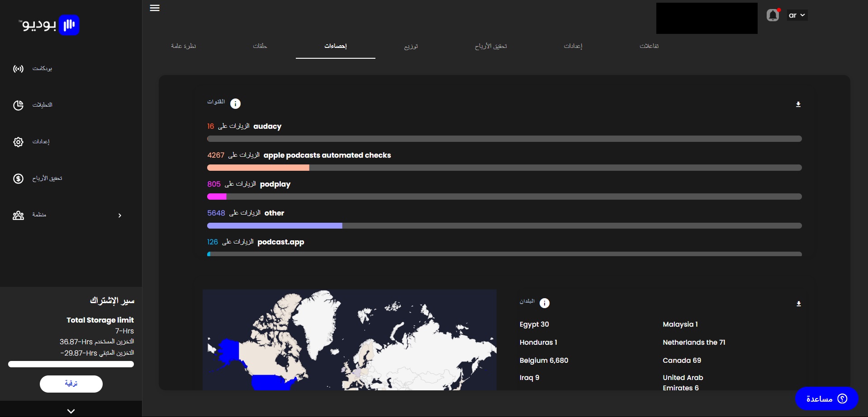Click the 'Belgium 6,680' country entry
The height and width of the screenshot is (417, 868).
[x=544, y=361]
